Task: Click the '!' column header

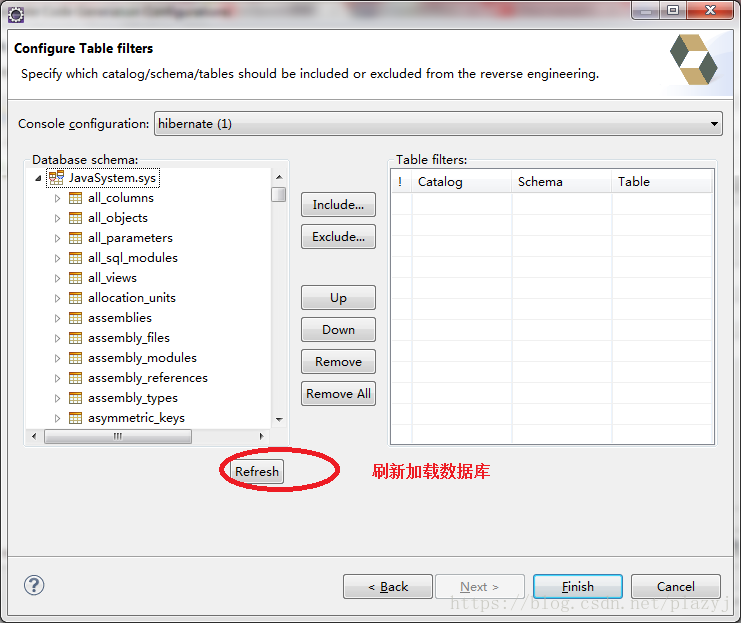Action: coord(401,182)
